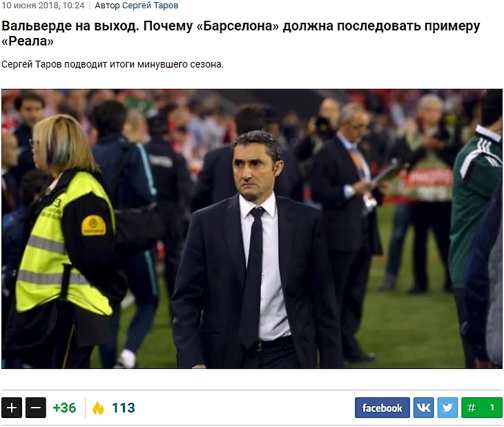
Task: Click the 113 hot counter
Action: [x=124, y=408]
